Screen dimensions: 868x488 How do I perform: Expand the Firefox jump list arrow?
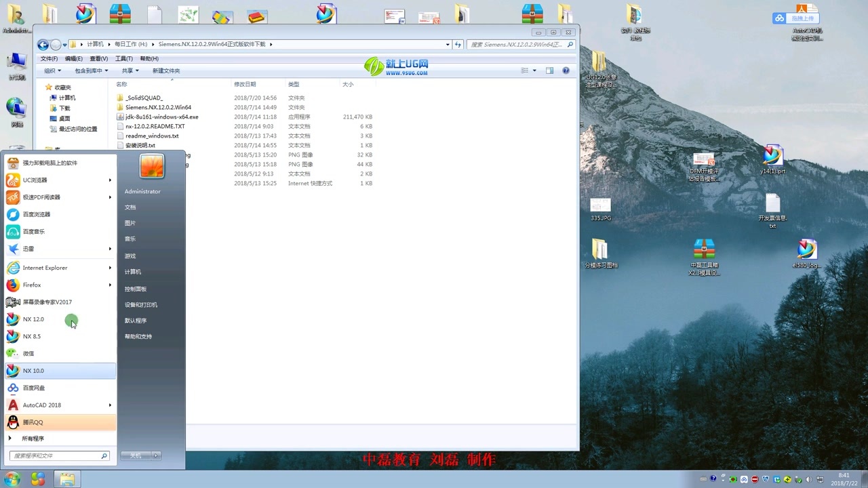click(110, 285)
